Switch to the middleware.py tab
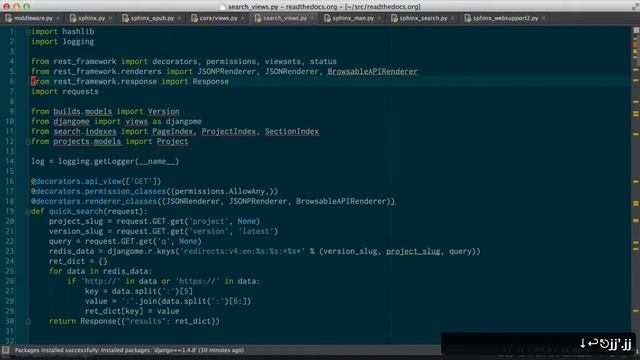This screenshot has height=360, width=640. (x=33, y=18)
